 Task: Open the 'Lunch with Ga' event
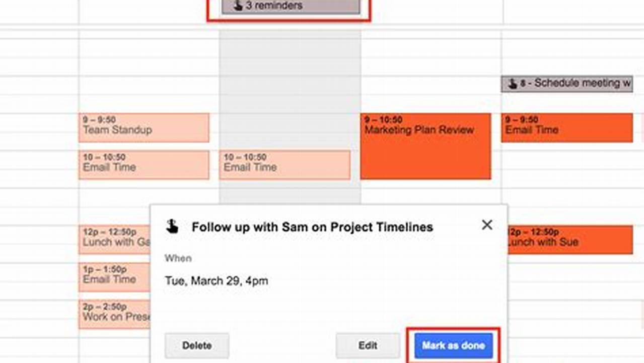click(x=114, y=239)
